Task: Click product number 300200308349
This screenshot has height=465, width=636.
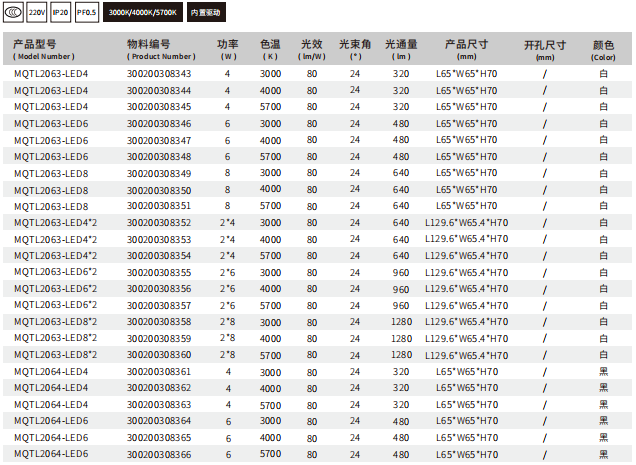Action: point(159,174)
